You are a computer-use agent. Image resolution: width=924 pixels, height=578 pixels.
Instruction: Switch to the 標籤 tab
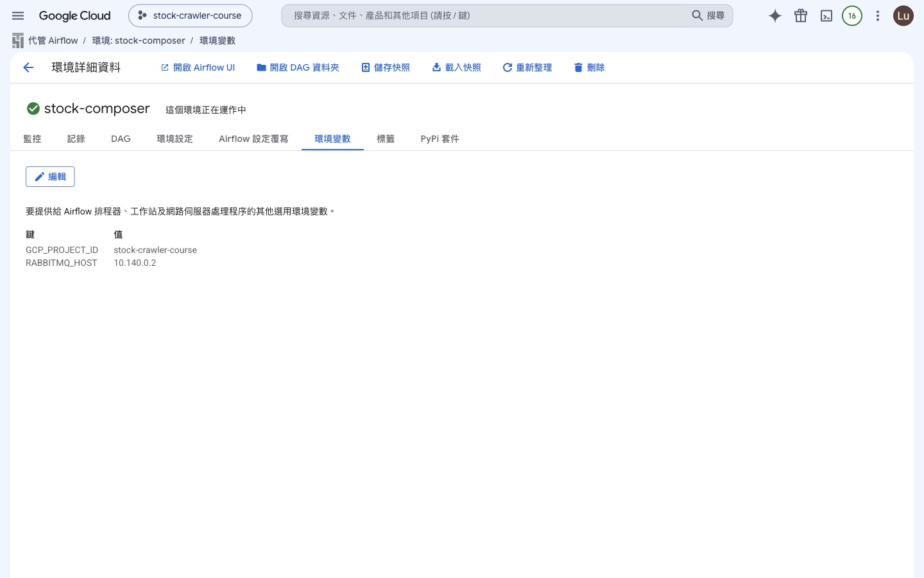tap(386, 139)
